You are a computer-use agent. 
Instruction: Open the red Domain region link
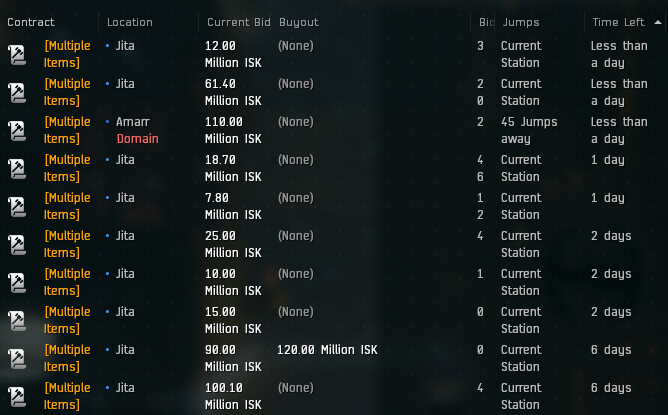click(138, 139)
